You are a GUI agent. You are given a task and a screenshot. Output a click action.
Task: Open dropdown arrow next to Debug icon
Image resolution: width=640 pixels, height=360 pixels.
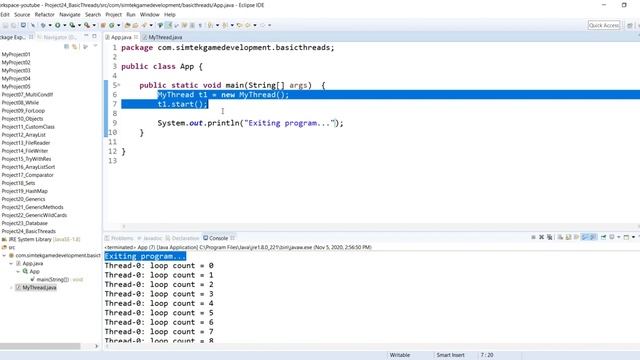pos(50,25)
